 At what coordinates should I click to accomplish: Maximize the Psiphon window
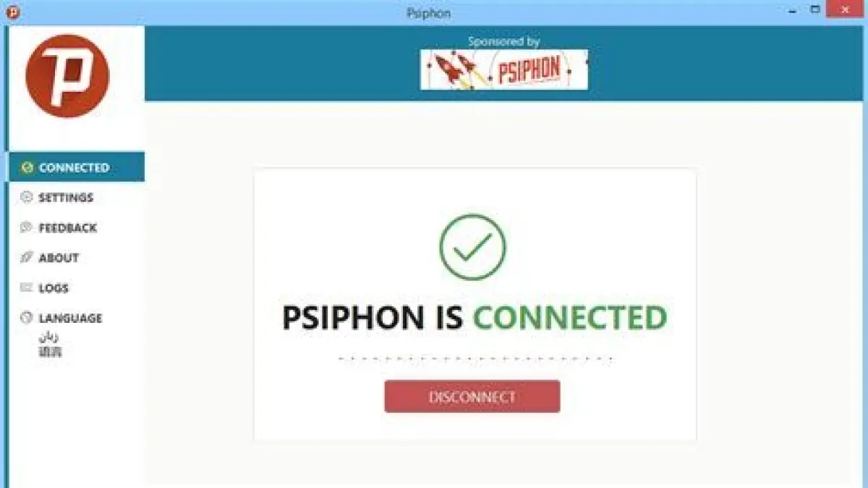[x=815, y=9]
